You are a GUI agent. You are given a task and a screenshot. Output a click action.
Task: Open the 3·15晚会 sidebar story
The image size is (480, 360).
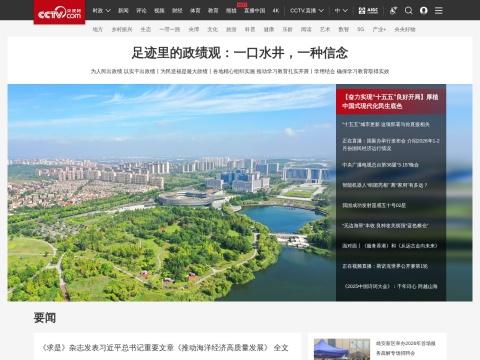tap(380, 165)
